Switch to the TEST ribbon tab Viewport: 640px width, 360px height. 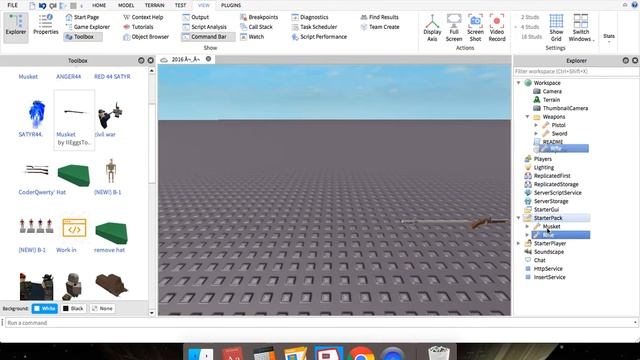[x=180, y=5]
